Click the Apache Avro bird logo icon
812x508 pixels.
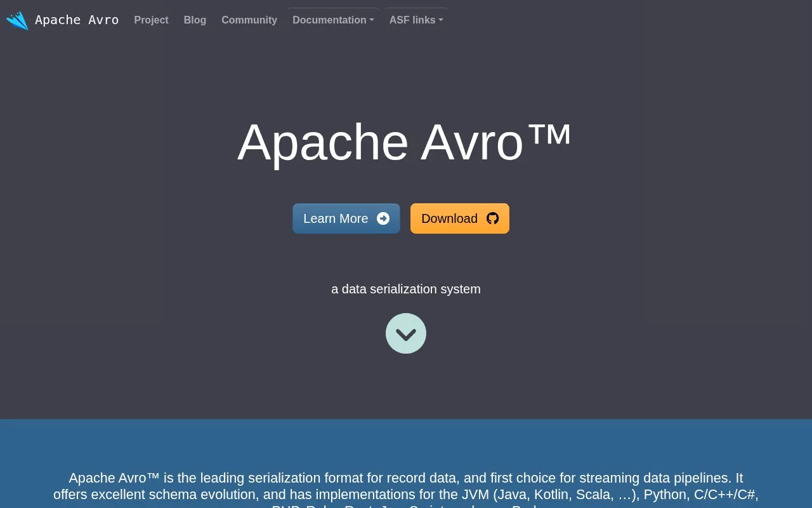click(x=17, y=20)
